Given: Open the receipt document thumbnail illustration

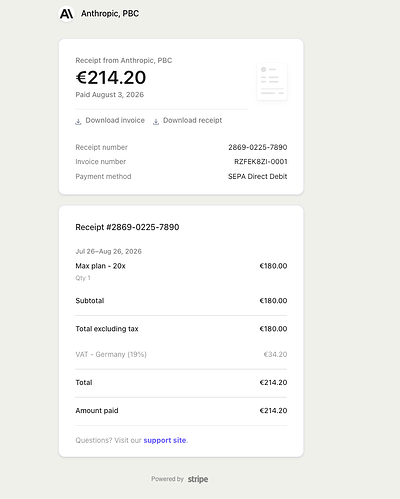Looking at the screenshot, I should point(272,81).
